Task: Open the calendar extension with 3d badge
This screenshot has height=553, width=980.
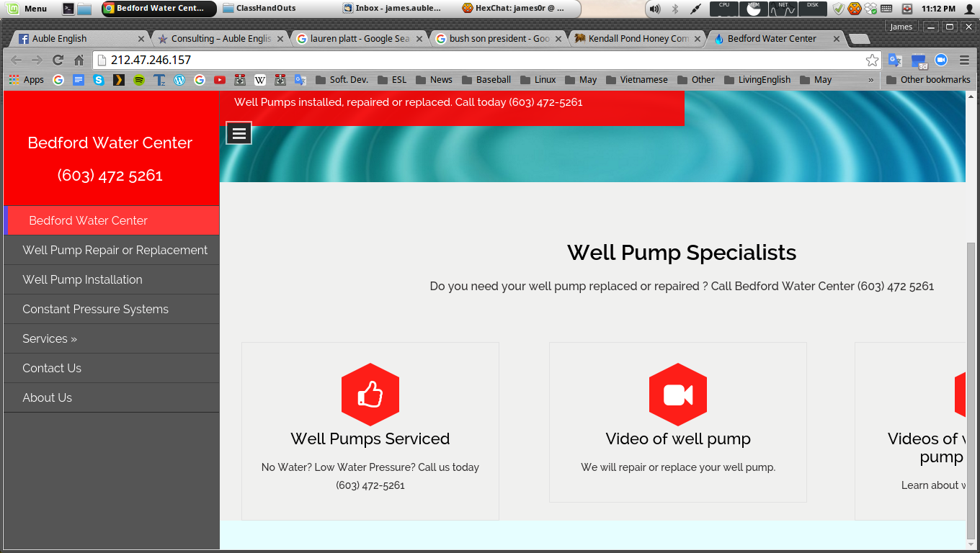Action: click(x=919, y=60)
